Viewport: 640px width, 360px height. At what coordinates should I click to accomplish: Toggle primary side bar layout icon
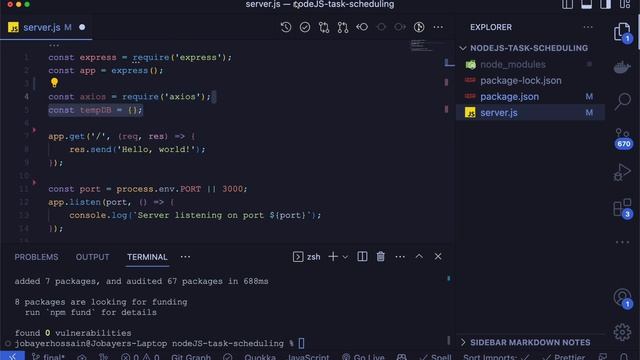pos(567,4)
